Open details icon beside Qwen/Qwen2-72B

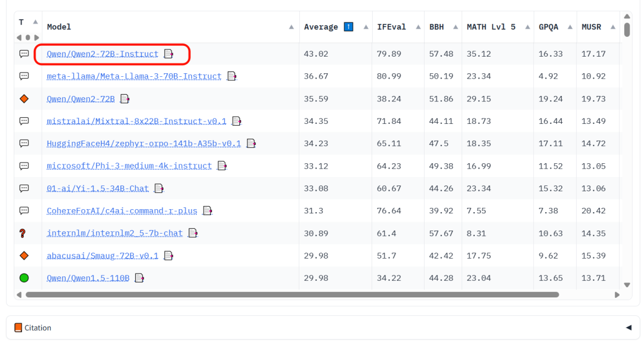tap(125, 99)
